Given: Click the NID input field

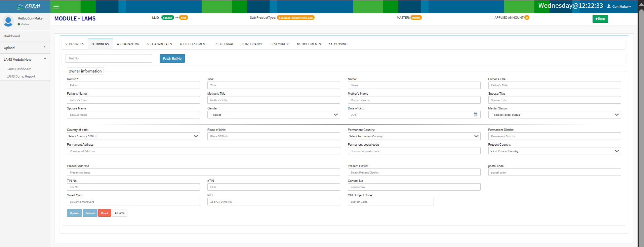Looking at the screenshot, I should 273,202.
